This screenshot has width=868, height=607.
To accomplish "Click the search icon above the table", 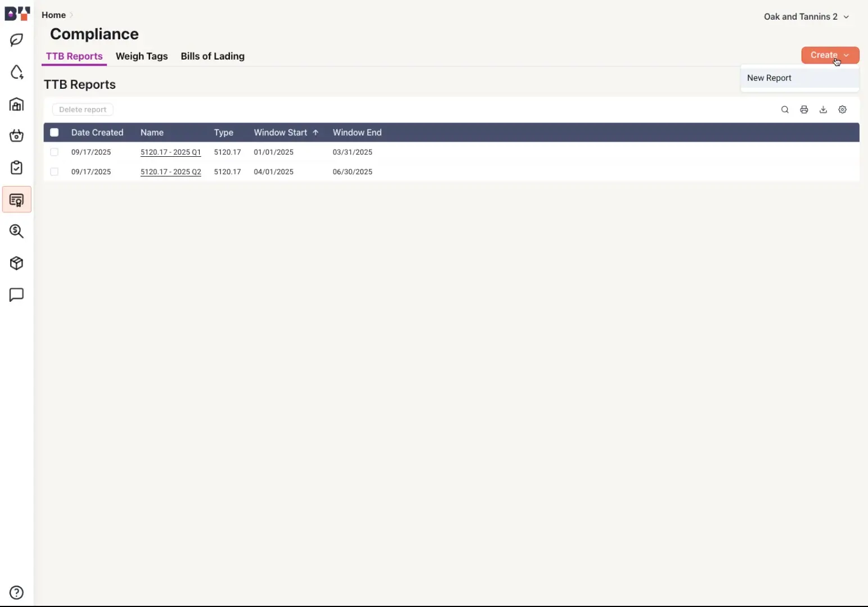I will tap(785, 110).
